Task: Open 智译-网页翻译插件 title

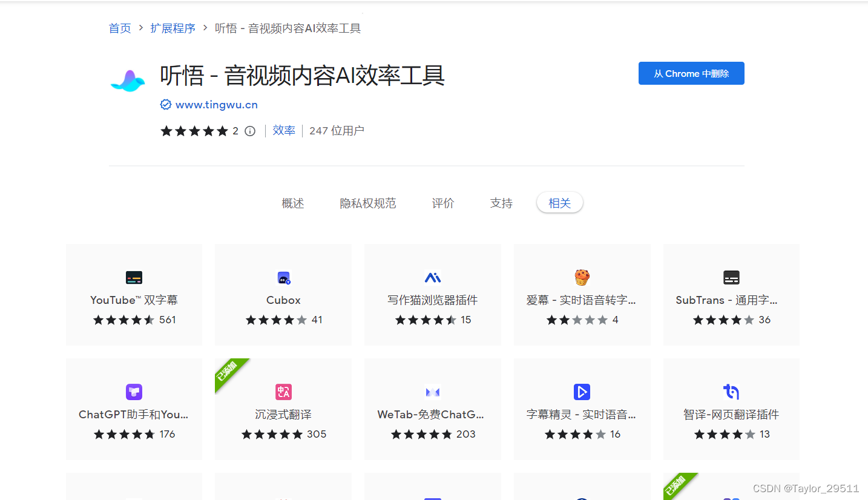Action: [731, 415]
